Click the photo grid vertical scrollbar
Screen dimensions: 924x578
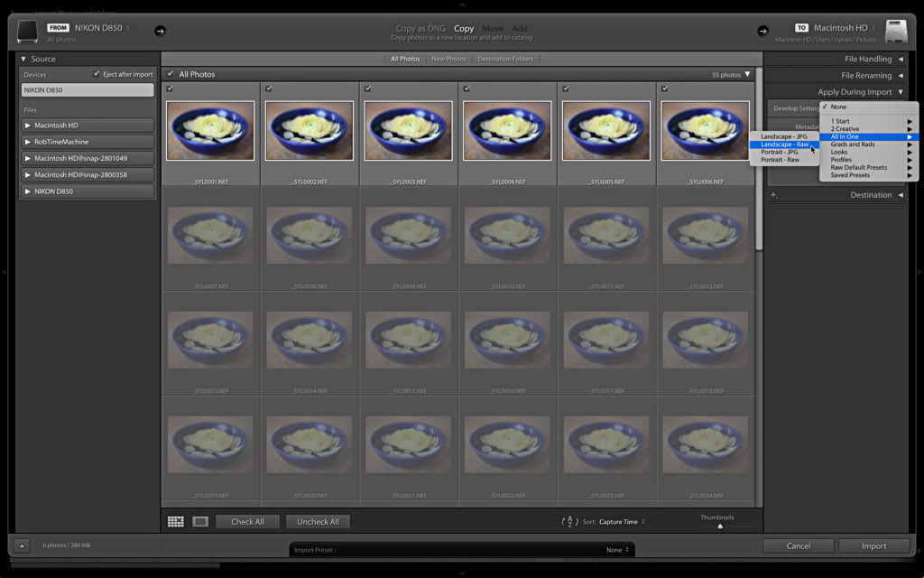click(x=759, y=159)
